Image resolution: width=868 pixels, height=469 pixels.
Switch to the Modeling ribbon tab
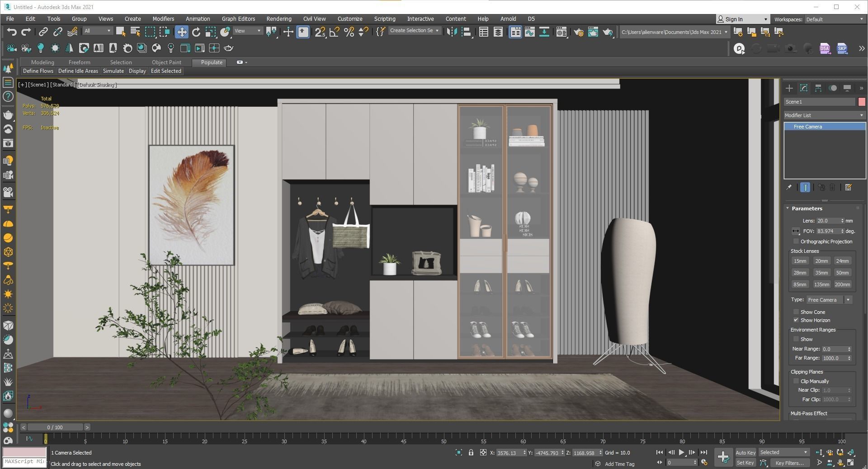pos(42,62)
